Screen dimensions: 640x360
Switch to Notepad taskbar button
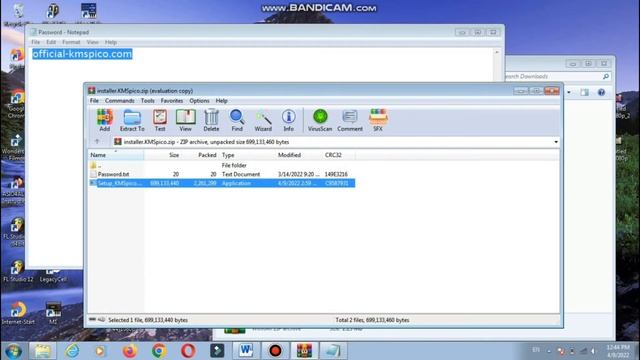tap(333, 351)
